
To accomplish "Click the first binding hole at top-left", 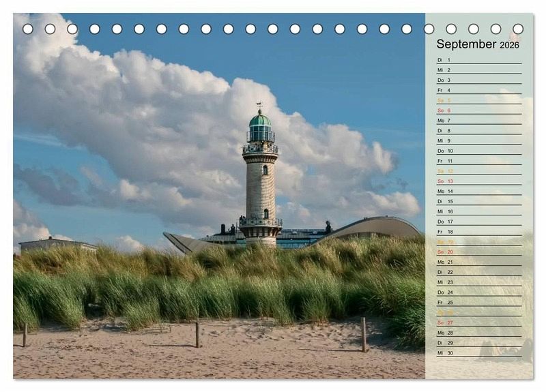I will pos(27,29).
